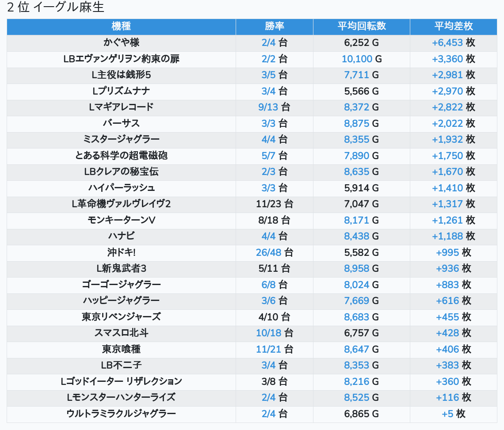The height and width of the screenshot is (430, 504).
Task: Open the 26/48 win rate link for 沖ドキ!
Action: pyautogui.click(x=268, y=252)
